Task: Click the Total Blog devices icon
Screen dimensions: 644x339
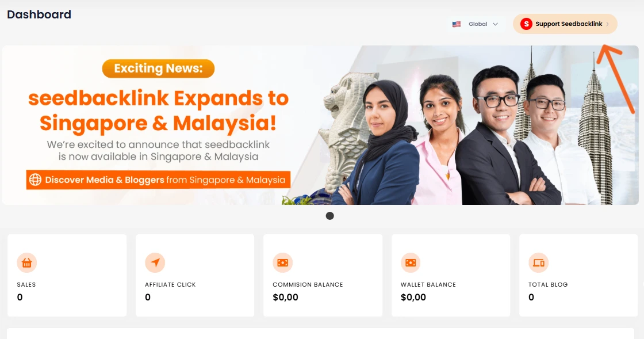Action: click(x=538, y=262)
